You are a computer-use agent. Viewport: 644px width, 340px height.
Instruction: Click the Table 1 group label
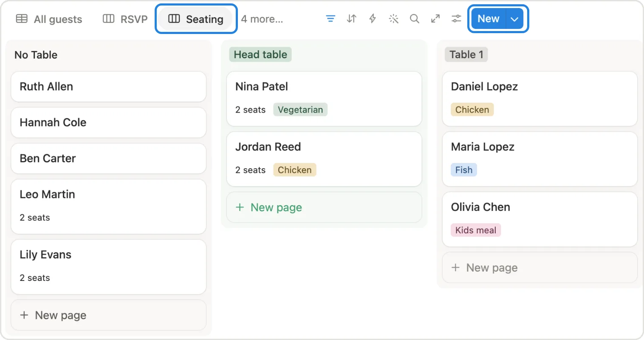pos(466,54)
